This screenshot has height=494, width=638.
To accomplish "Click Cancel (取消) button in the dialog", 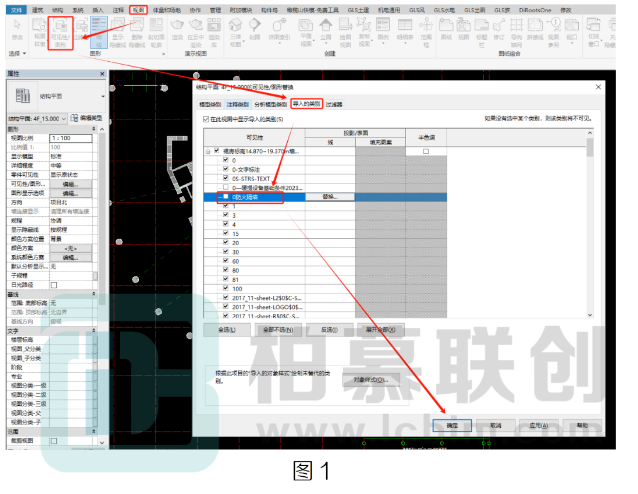I will (496, 426).
